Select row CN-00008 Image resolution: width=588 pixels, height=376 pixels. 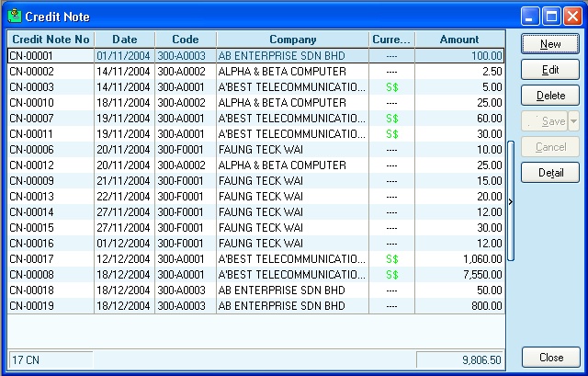[255, 275]
